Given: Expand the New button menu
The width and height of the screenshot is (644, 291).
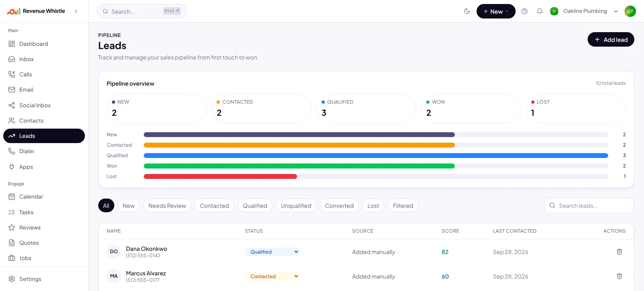Looking at the screenshot, I should click(496, 11).
